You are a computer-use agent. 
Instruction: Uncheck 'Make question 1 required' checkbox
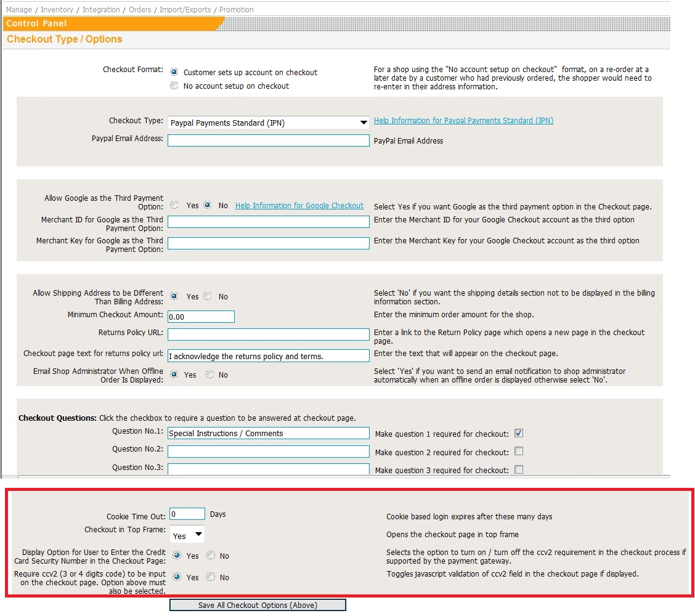[x=519, y=433]
